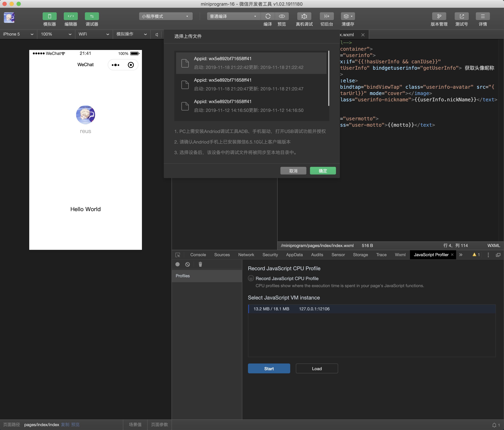504x430 pixels.
Task: Click the macOS green fullscreen window button
Action: pos(19,4)
